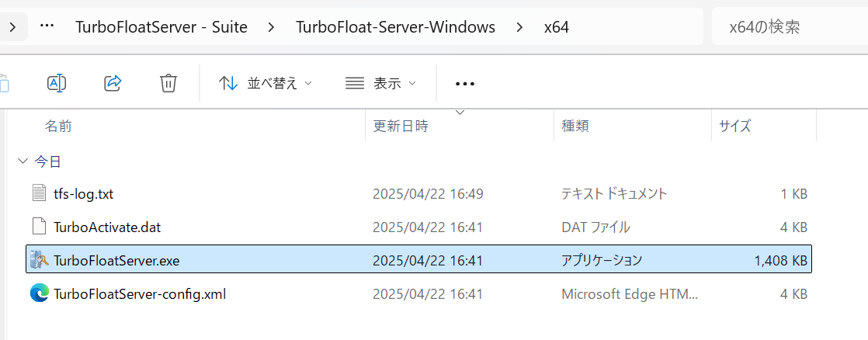The height and width of the screenshot is (340, 868).
Task: Sort by the 更新日時 column header
Action: [401, 126]
